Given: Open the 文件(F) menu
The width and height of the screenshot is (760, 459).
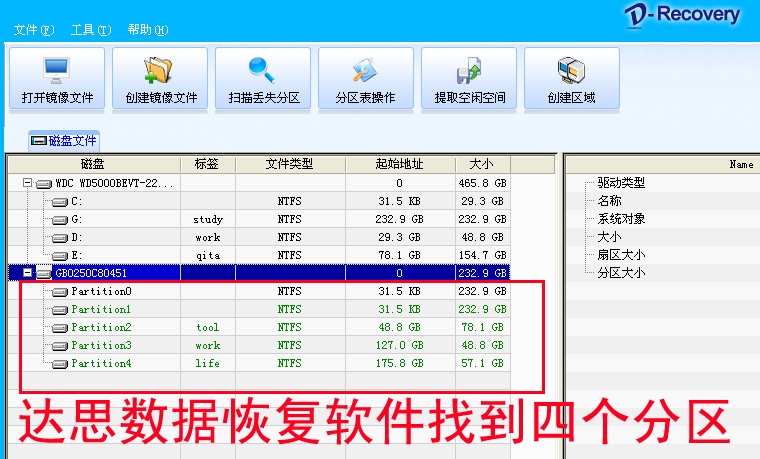Looking at the screenshot, I should point(33,30).
